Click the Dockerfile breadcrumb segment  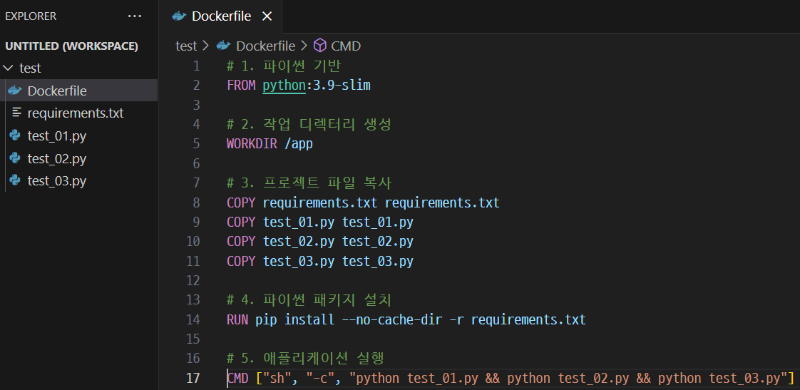tap(265, 46)
